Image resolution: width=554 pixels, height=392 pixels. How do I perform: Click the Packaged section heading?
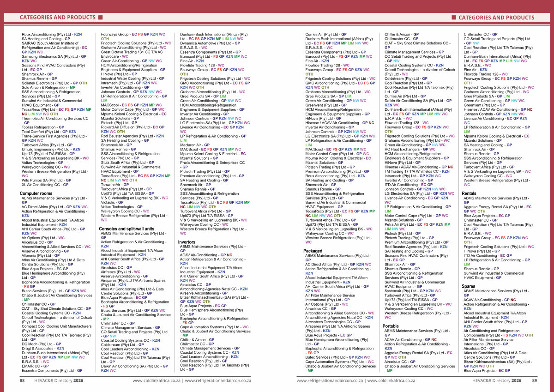[x=313, y=251]
